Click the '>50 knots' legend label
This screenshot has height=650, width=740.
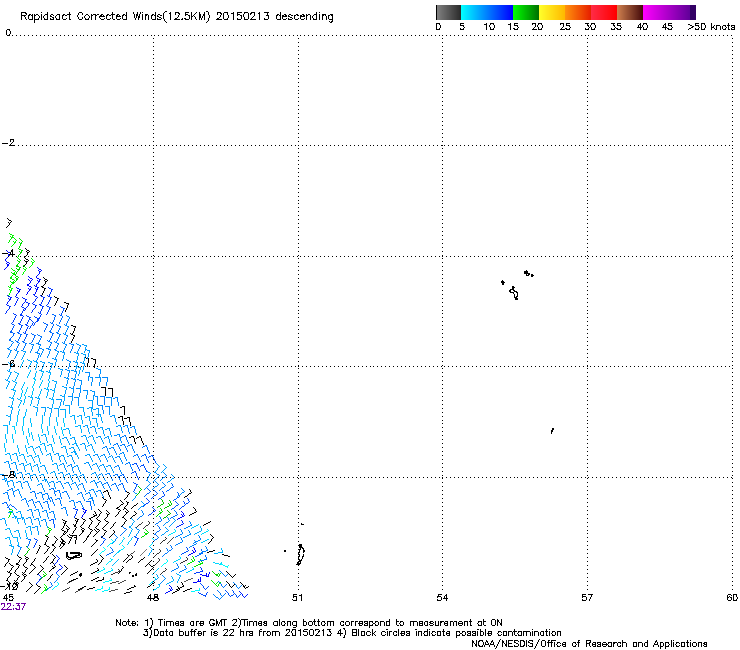(x=711, y=27)
